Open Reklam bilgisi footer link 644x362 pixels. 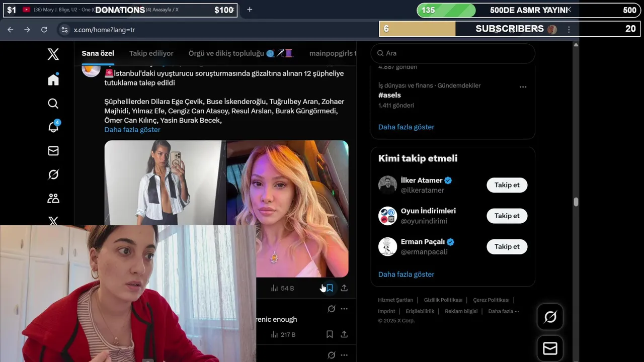[461, 311]
